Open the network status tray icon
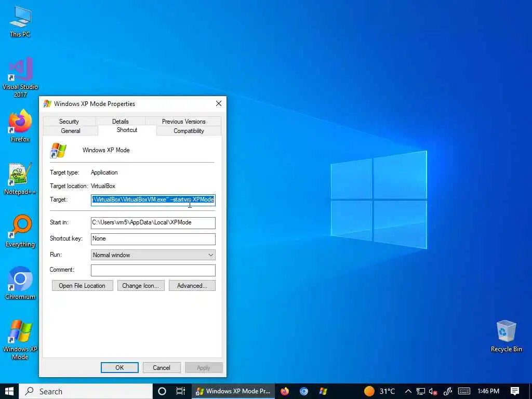This screenshot has width=532, height=399. coord(421,391)
